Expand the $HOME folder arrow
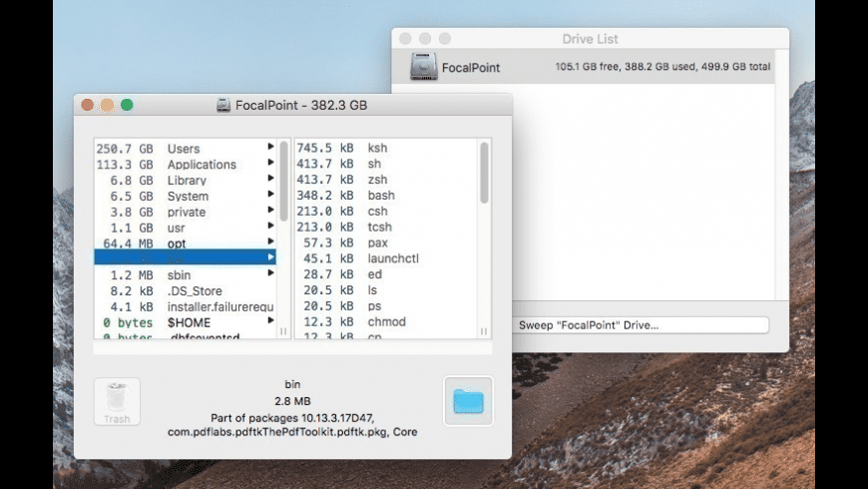The height and width of the screenshot is (489, 868). [270, 320]
